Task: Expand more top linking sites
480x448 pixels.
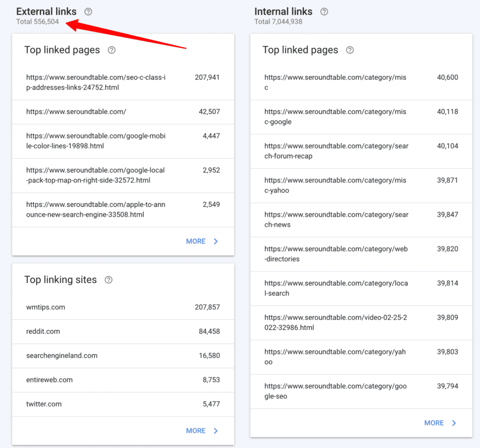Action: tap(195, 431)
